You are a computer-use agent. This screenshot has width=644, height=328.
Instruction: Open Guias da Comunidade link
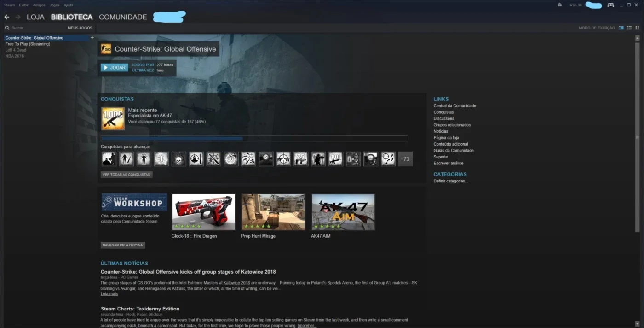pyautogui.click(x=454, y=151)
